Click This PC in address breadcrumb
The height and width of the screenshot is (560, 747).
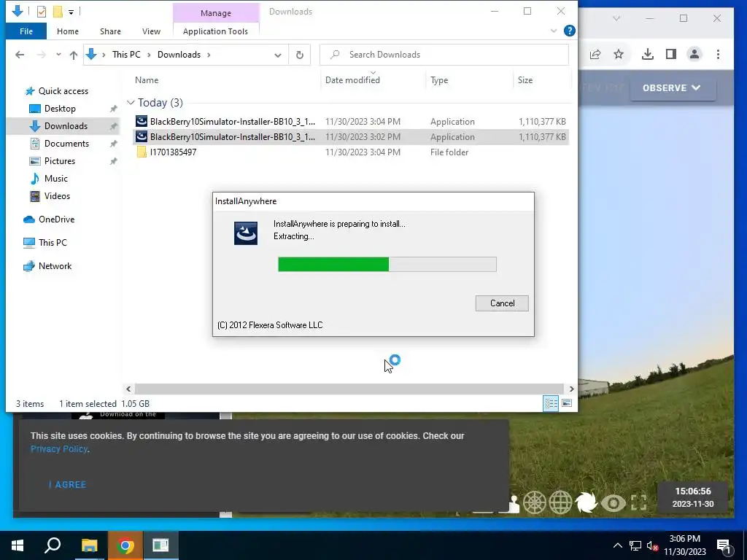point(126,55)
